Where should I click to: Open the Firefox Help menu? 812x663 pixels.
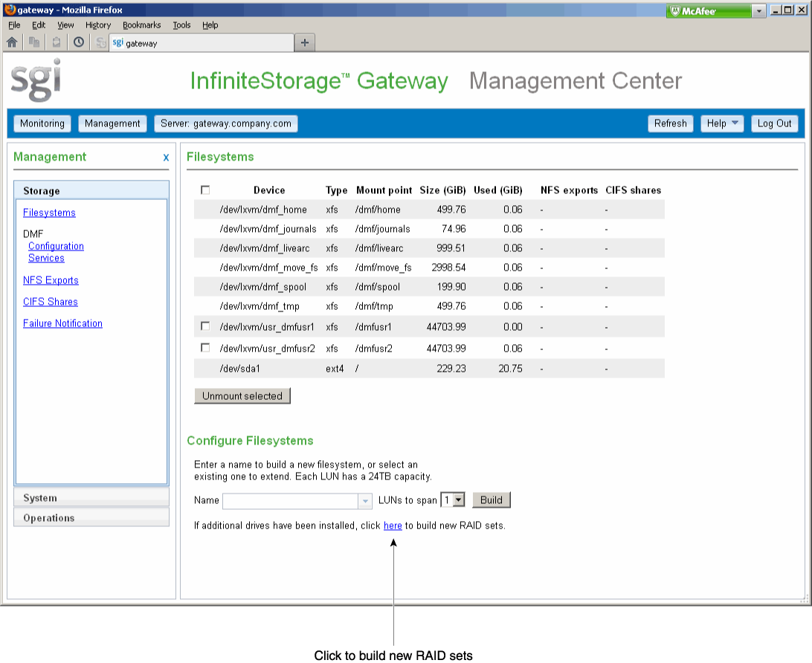pyautogui.click(x=210, y=25)
